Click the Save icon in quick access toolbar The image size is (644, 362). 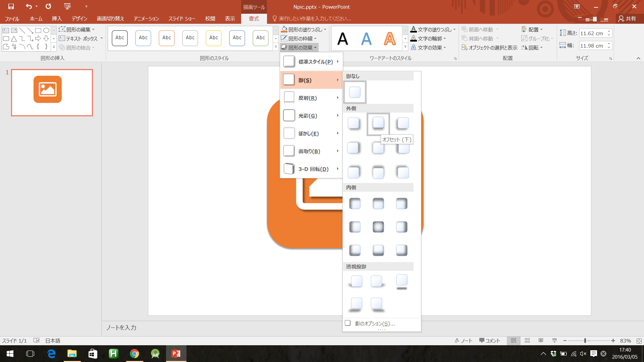tap(11, 6)
